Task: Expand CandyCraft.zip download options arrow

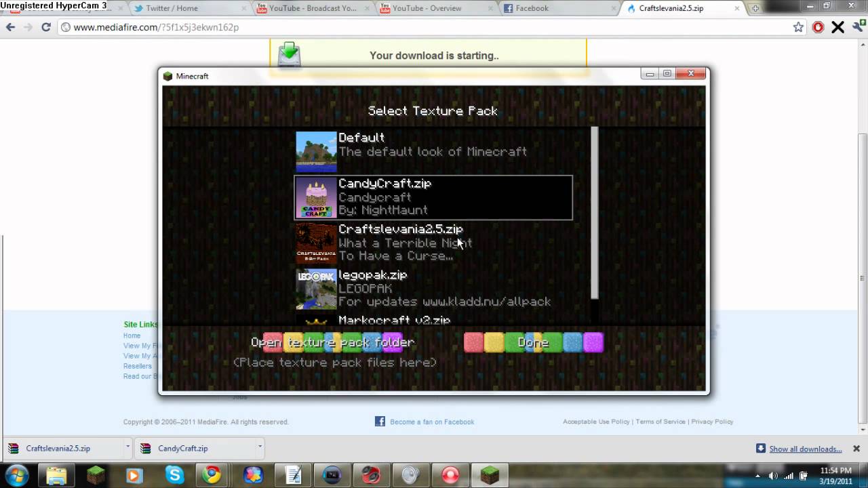Action: pyautogui.click(x=260, y=447)
